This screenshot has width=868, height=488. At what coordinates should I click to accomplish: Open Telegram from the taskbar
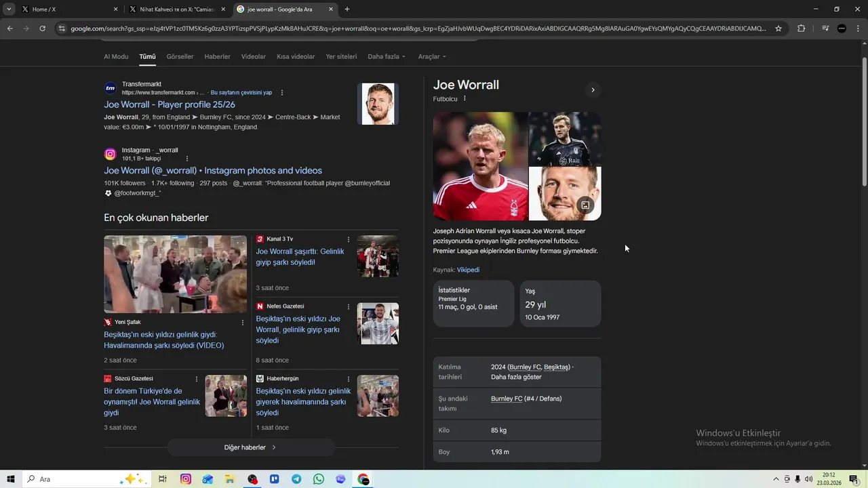point(296,479)
